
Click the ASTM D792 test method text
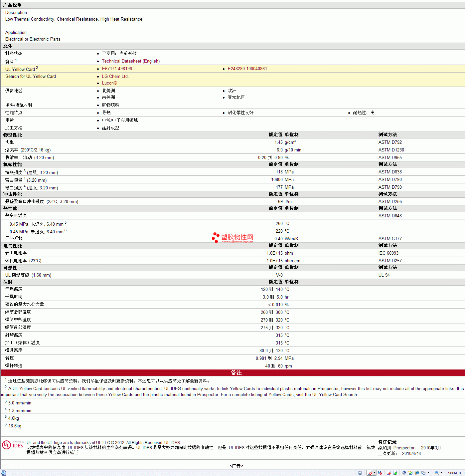click(x=390, y=142)
